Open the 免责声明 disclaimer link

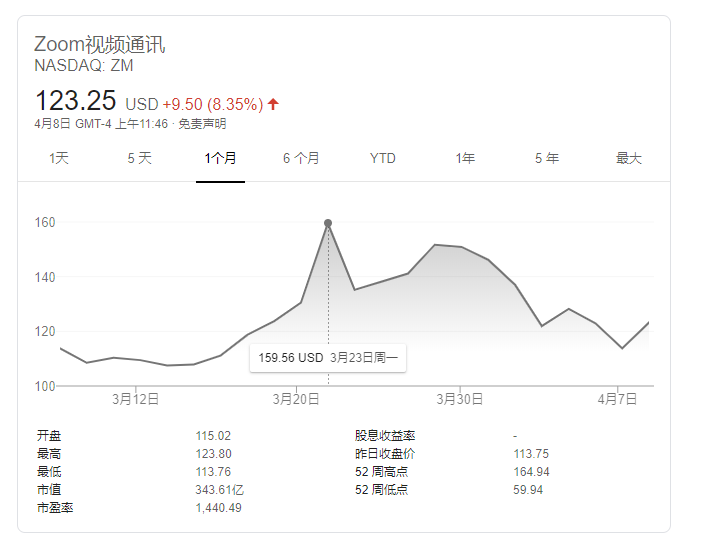click(202, 124)
